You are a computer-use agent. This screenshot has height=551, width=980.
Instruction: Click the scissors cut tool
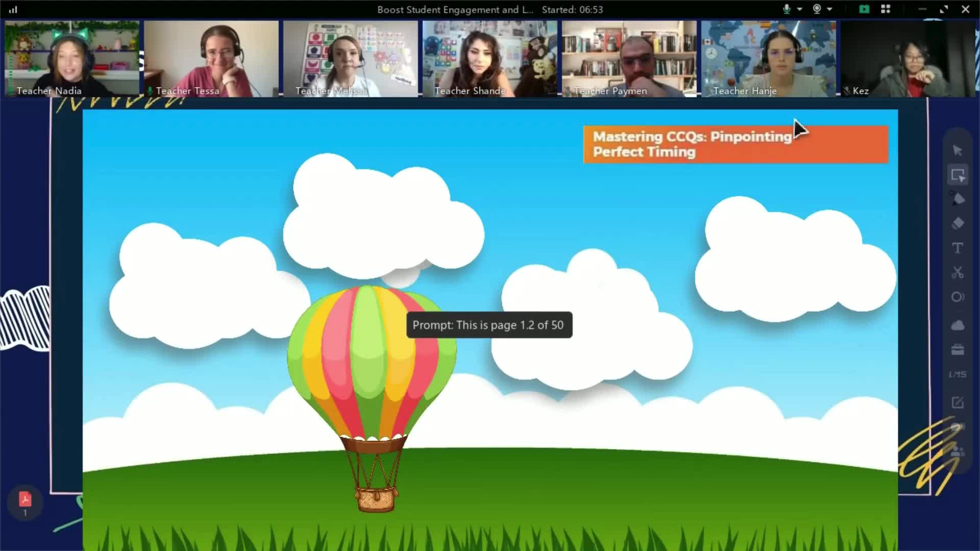(958, 272)
